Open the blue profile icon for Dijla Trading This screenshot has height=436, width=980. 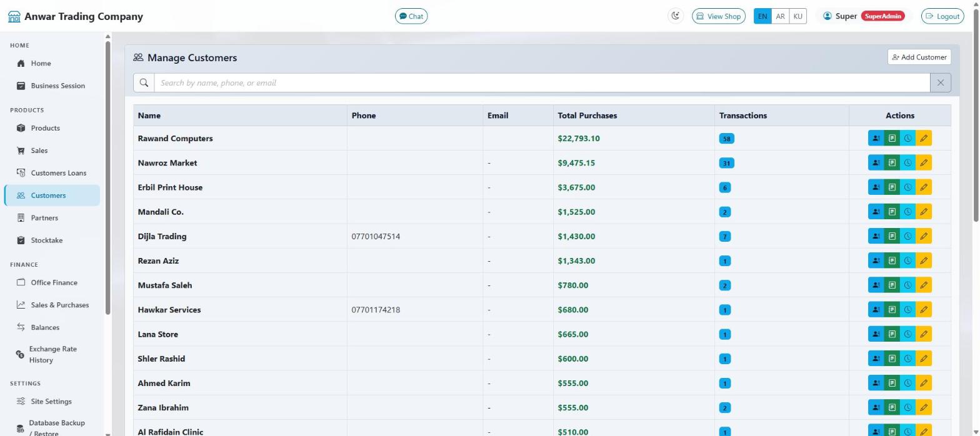pyautogui.click(x=876, y=236)
